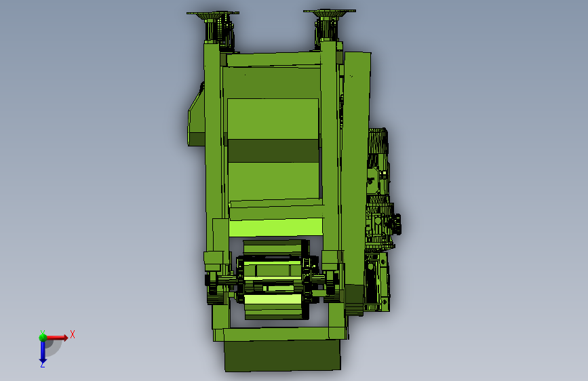The image size is (588, 381).
Task: Select the right circular mounting plate on top of the model
Action: 330,12
